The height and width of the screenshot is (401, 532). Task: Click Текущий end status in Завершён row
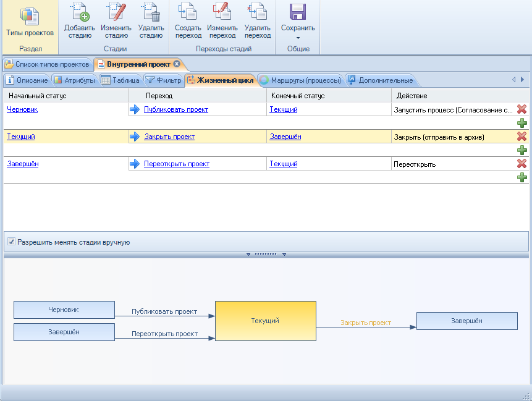pyautogui.click(x=284, y=164)
